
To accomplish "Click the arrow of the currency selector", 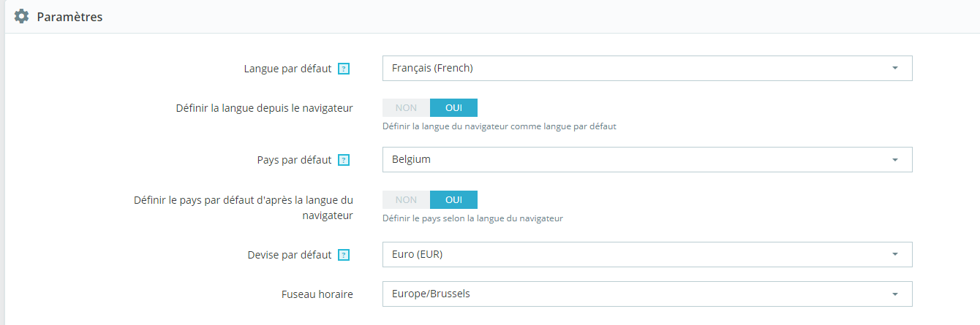I will coord(895,254).
